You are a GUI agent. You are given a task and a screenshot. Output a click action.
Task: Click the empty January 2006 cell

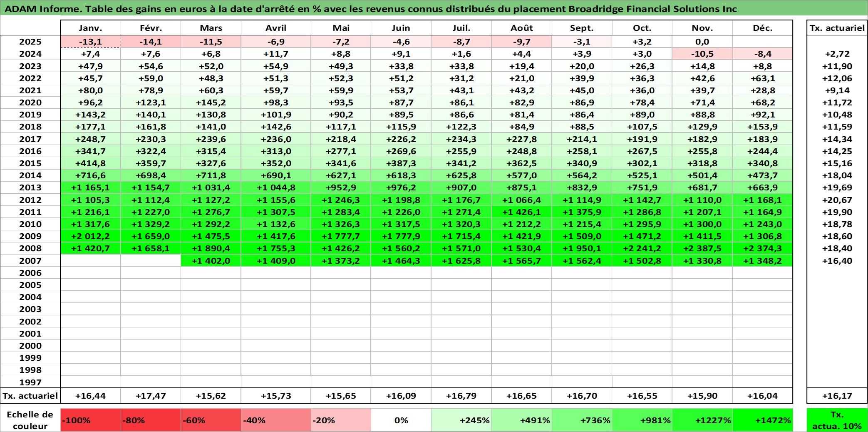[x=91, y=273]
